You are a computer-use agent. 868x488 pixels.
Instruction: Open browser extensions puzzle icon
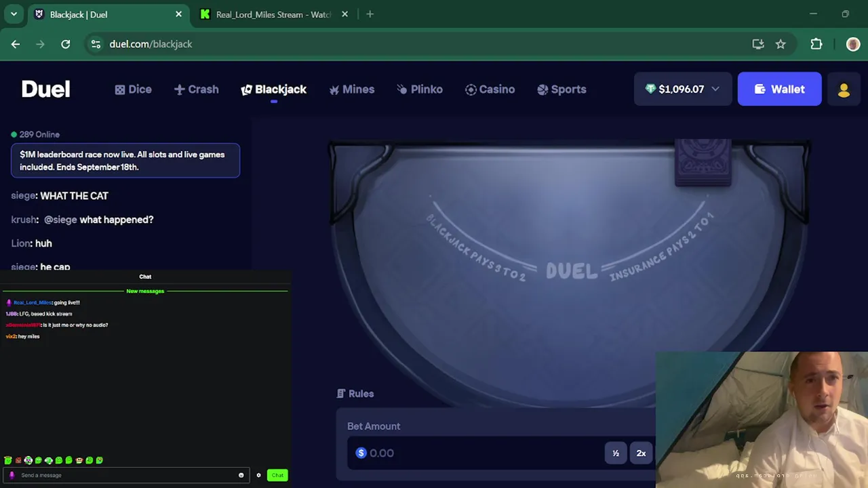coord(816,44)
